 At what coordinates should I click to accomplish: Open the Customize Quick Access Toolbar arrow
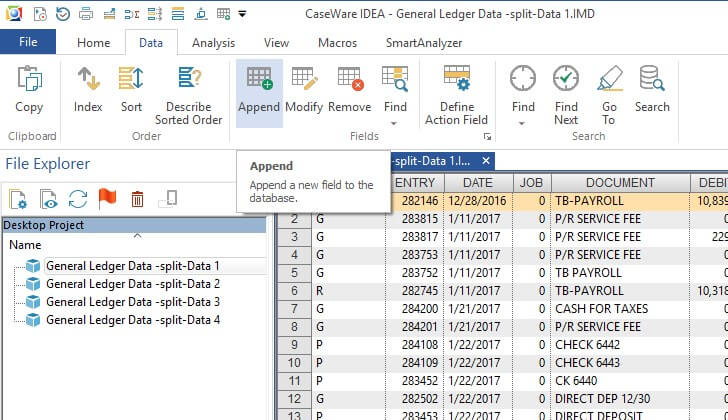tap(242, 14)
